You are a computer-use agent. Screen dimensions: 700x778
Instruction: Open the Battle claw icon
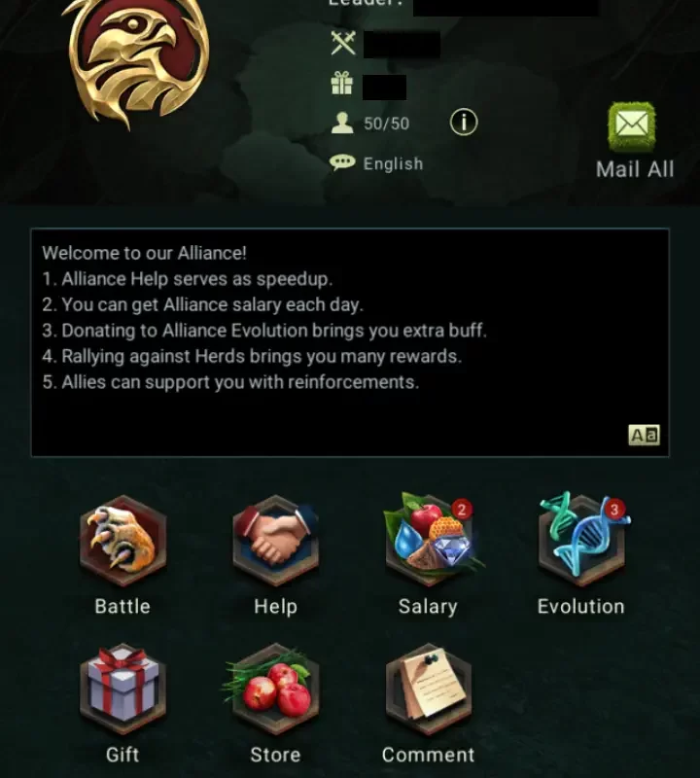pos(123,540)
